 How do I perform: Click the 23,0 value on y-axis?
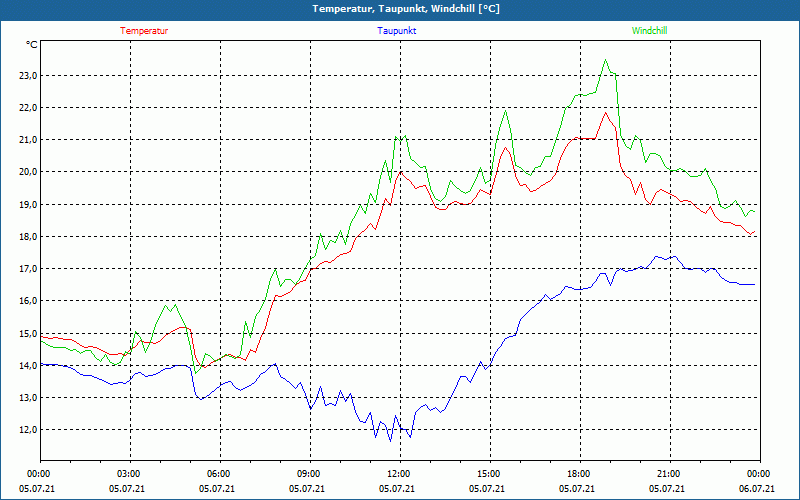(x=28, y=76)
